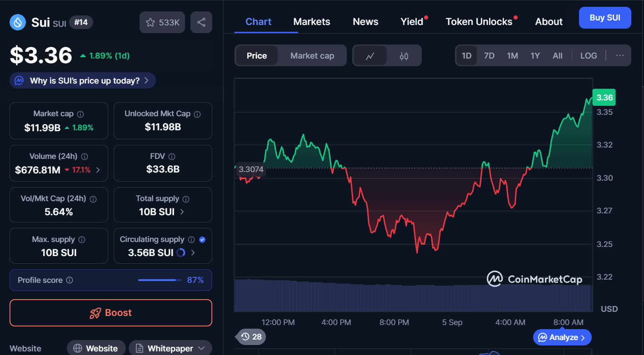The height and width of the screenshot is (355, 644).
Task: Click info icon beside Volume (24h)
Action: (x=85, y=157)
